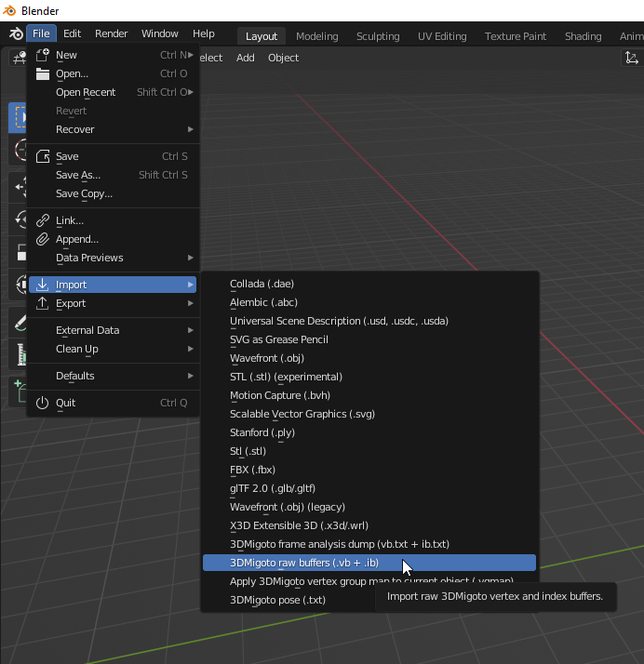Click the Export upload-arrow icon
The height and width of the screenshot is (664, 644).
tap(43, 303)
